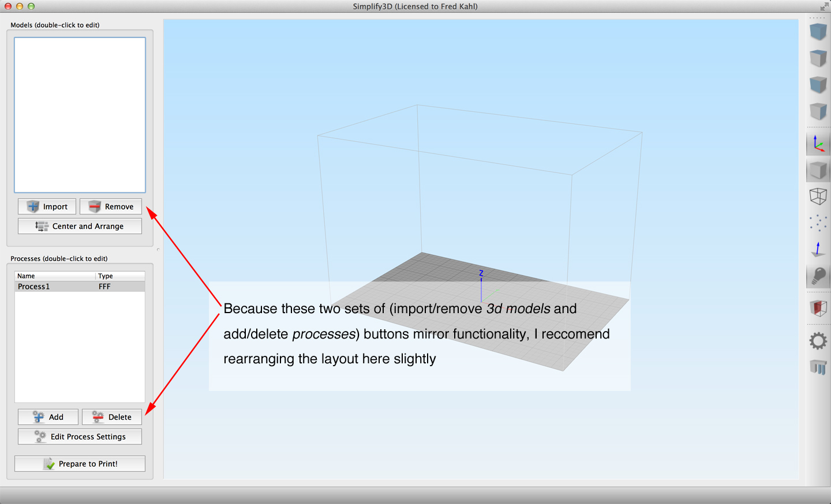Toggle solid model rendering

click(818, 170)
